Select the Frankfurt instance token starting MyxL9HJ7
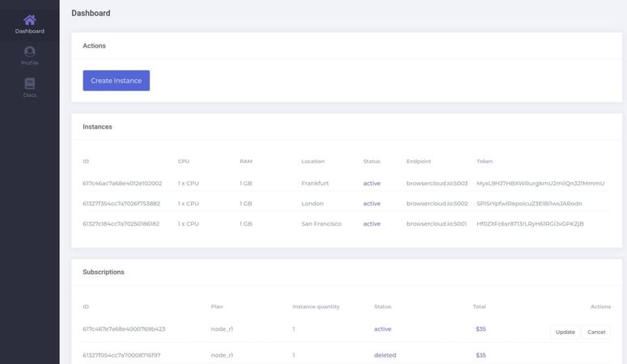This screenshot has width=627, height=364. [540, 183]
